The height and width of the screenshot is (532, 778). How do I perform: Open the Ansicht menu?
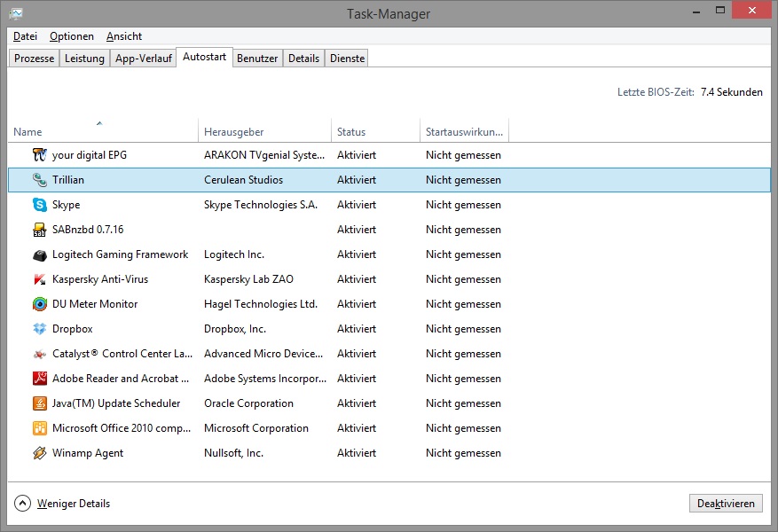[x=124, y=36]
